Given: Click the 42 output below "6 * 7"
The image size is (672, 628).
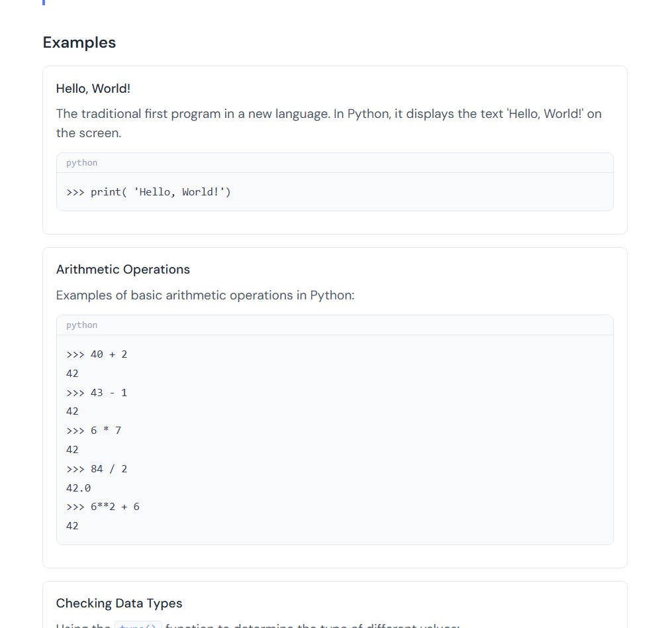Looking at the screenshot, I should 72,450.
